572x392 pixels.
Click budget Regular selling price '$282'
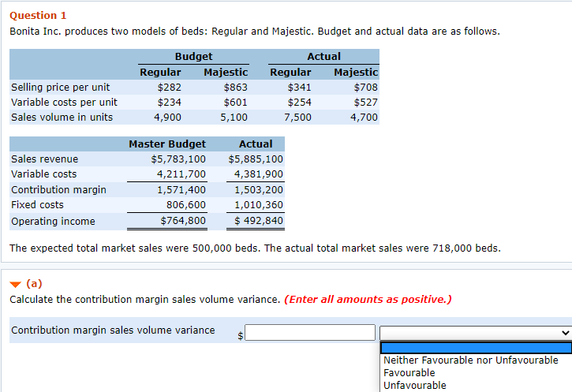point(170,88)
